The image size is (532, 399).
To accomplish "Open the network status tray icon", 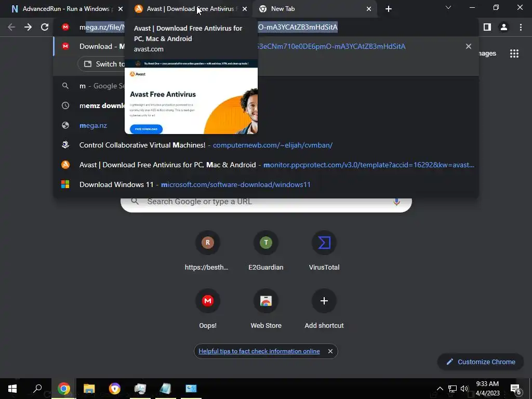I will click(x=453, y=389).
